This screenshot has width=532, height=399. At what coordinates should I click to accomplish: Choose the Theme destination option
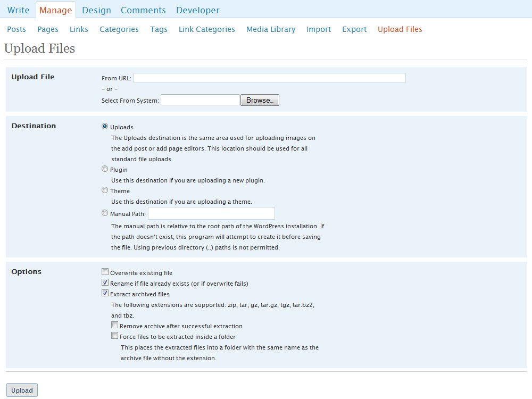coord(105,190)
